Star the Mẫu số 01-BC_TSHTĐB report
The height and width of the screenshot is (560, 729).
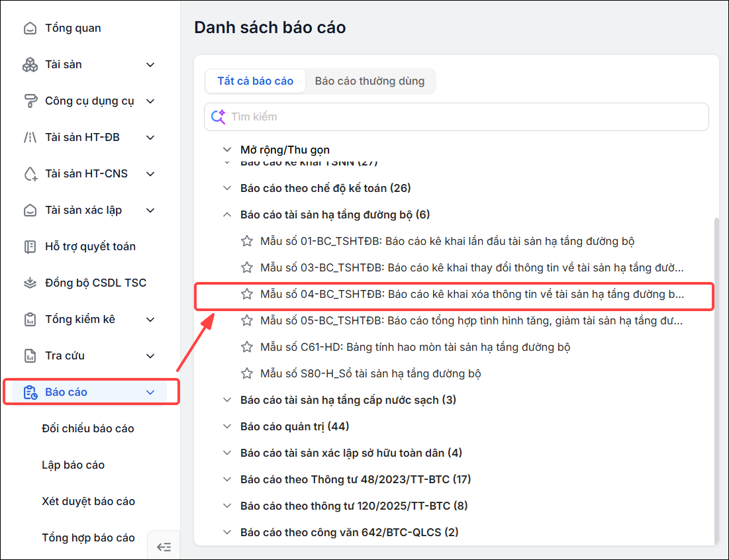coord(247,241)
